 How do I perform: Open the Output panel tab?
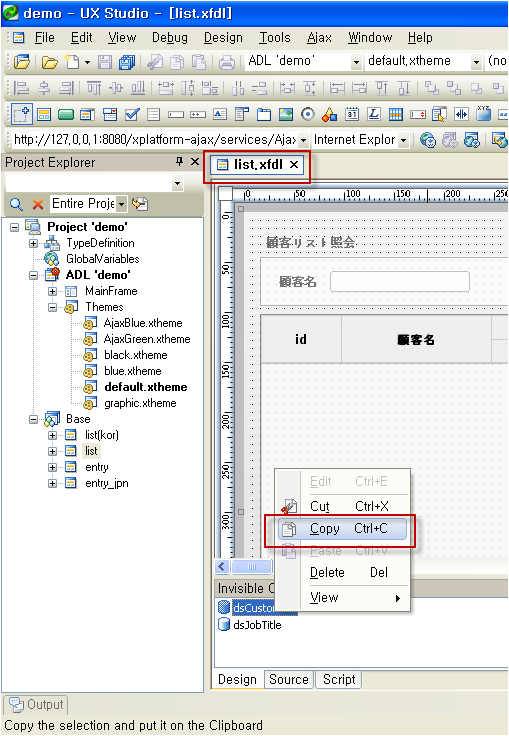[x=36, y=705]
